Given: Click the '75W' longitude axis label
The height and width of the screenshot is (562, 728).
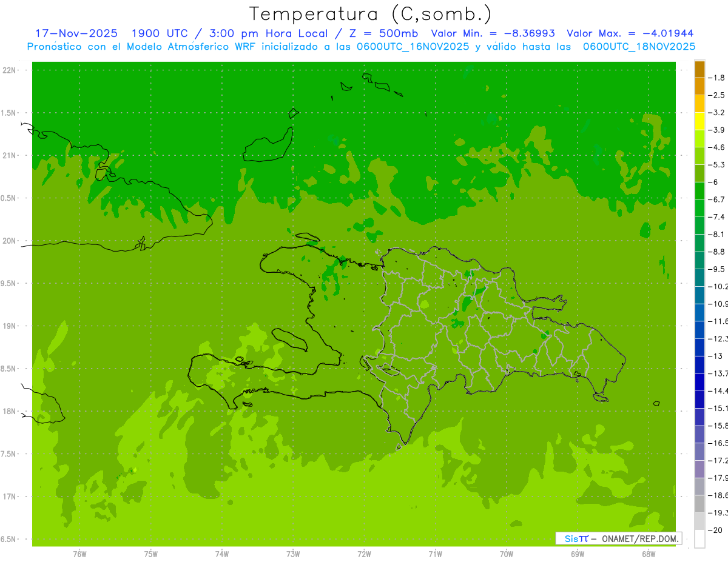Looking at the screenshot, I should click(150, 554).
